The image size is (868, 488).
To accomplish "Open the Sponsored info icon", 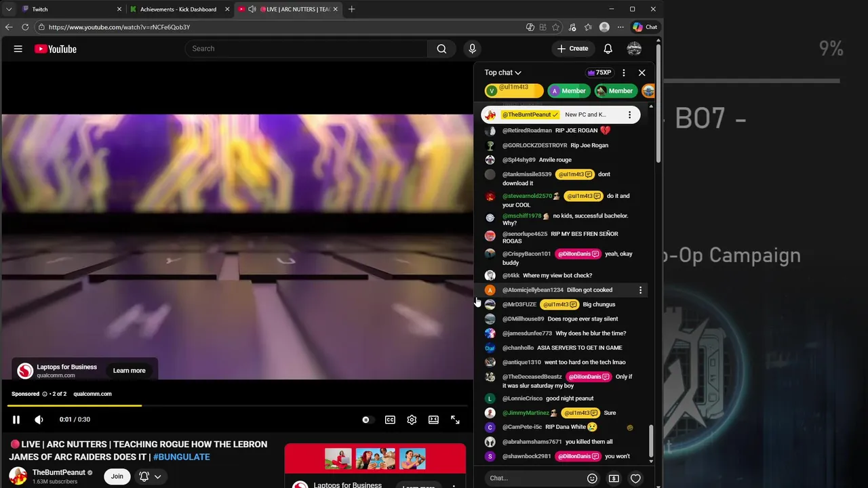I will click(45, 394).
